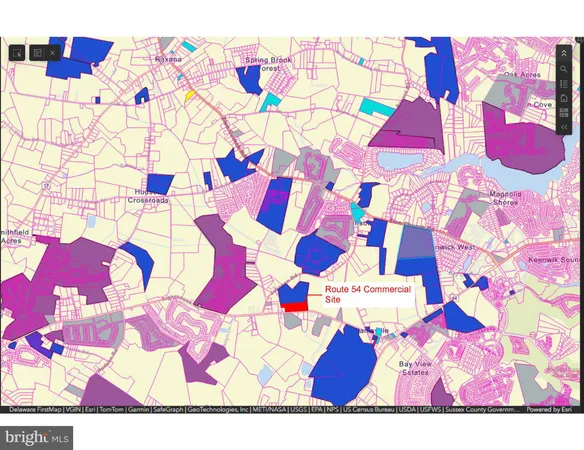Click the Route 54 highway shield marker
584x450 pixels.
tap(453, 298)
